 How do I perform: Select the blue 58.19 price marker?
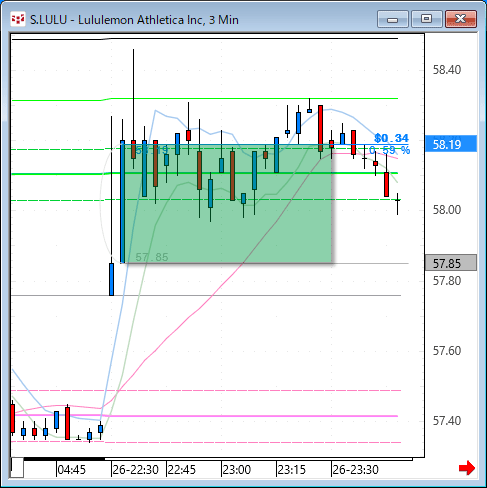[x=451, y=144]
